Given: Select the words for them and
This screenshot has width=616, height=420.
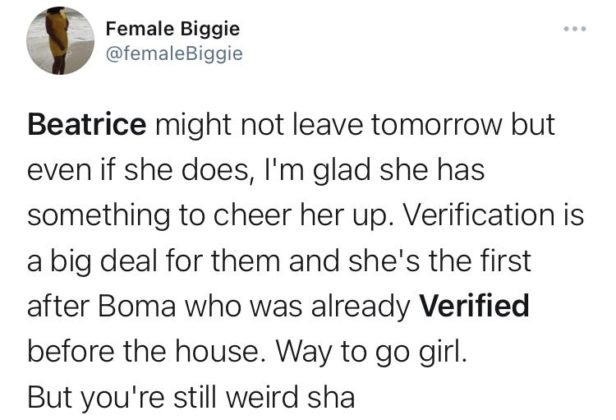Looking at the screenshot, I should click(x=253, y=260).
